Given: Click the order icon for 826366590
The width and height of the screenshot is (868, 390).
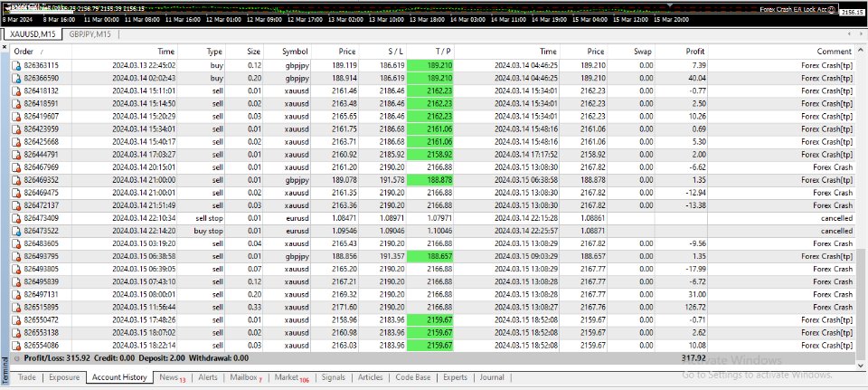Looking at the screenshot, I should 16,78.
